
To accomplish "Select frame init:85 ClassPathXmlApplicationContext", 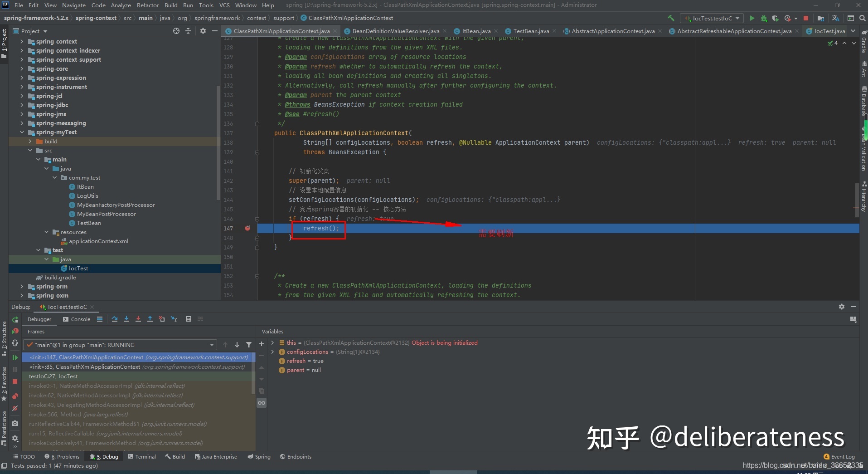I will pos(137,367).
